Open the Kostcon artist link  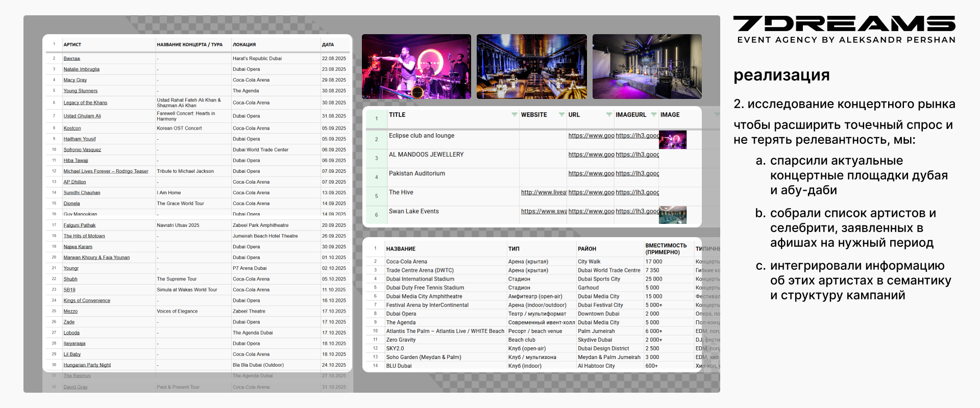tap(72, 129)
